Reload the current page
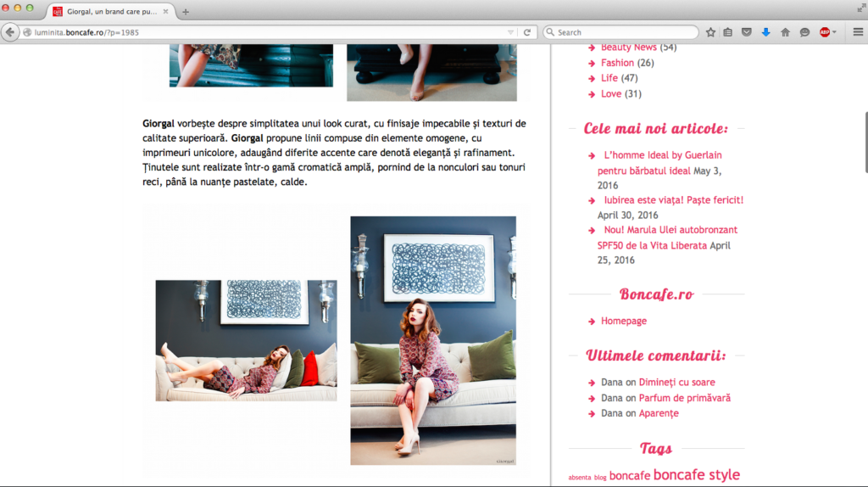Image resolution: width=868 pixels, height=487 pixels. coord(527,32)
